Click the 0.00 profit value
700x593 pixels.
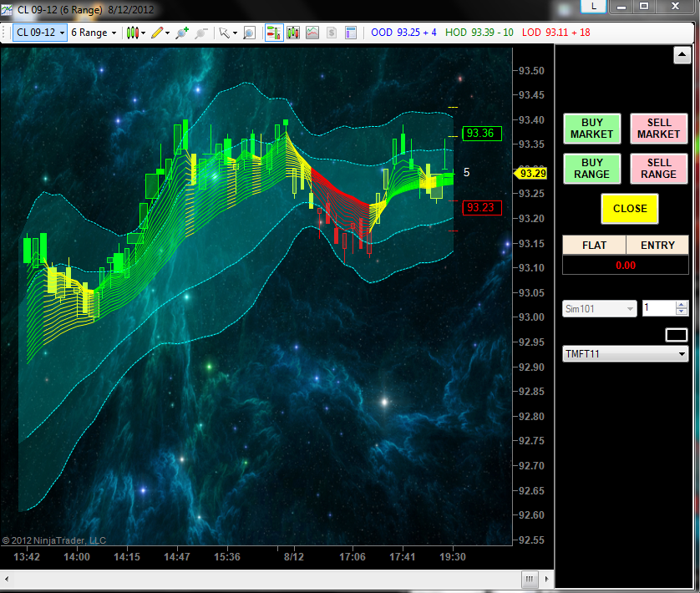[626, 266]
